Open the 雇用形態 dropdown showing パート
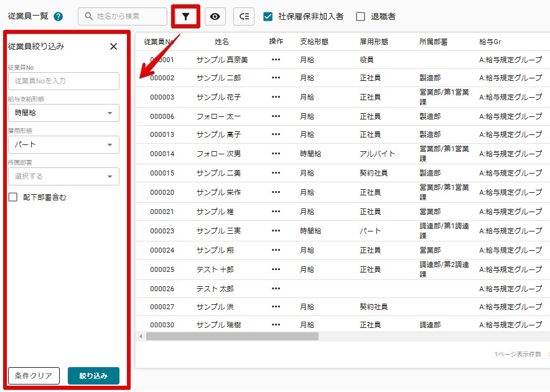 [x=63, y=144]
